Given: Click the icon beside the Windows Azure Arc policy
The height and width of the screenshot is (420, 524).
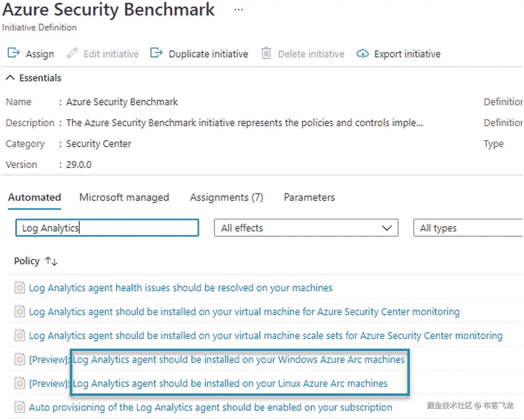Looking at the screenshot, I should (x=20, y=359).
